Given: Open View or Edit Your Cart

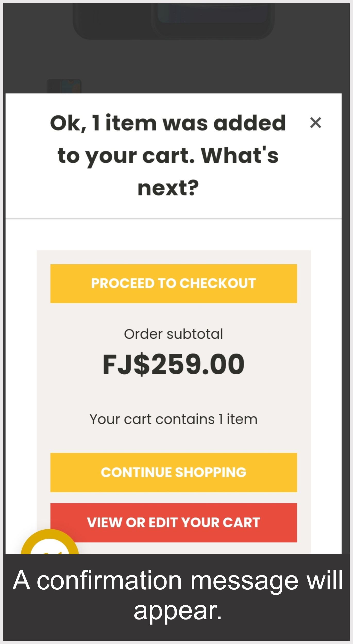Looking at the screenshot, I should pos(173,522).
